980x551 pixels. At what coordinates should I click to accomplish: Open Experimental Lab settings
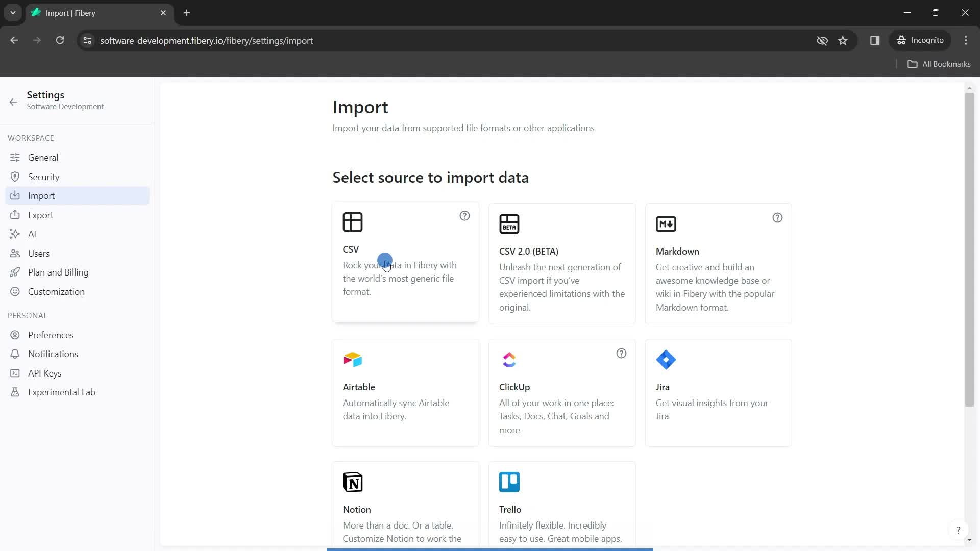[62, 392]
